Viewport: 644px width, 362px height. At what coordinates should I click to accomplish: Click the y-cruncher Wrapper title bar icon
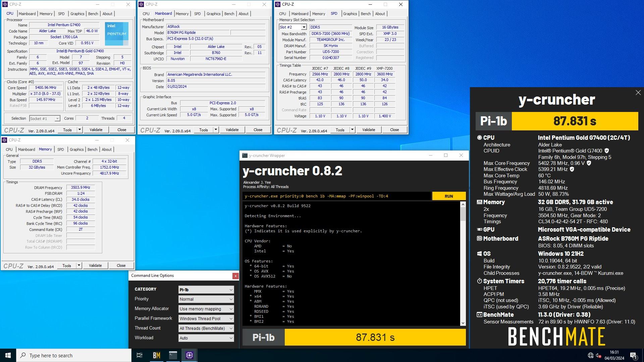(x=245, y=156)
